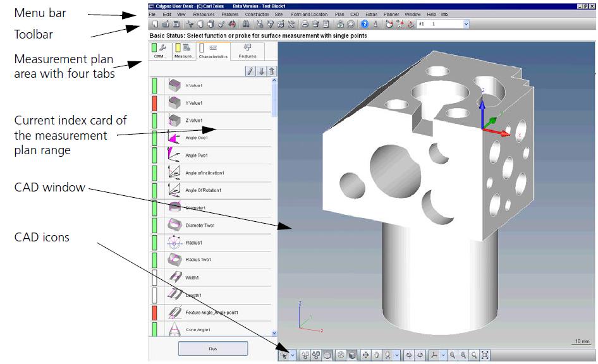Click the open folder toolbar icon

click(x=166, y=24)
